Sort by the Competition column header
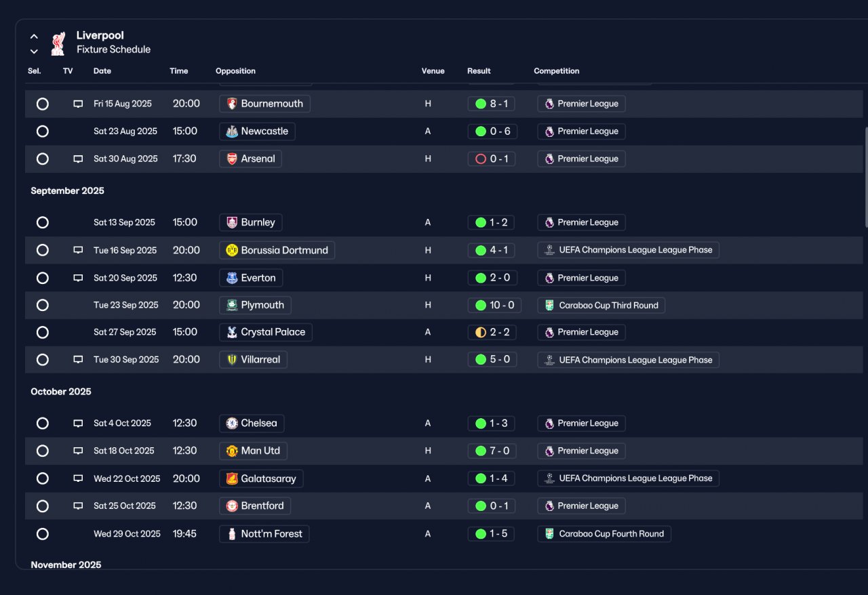Viewport: 868px width, 595px height. coord(557,71)
